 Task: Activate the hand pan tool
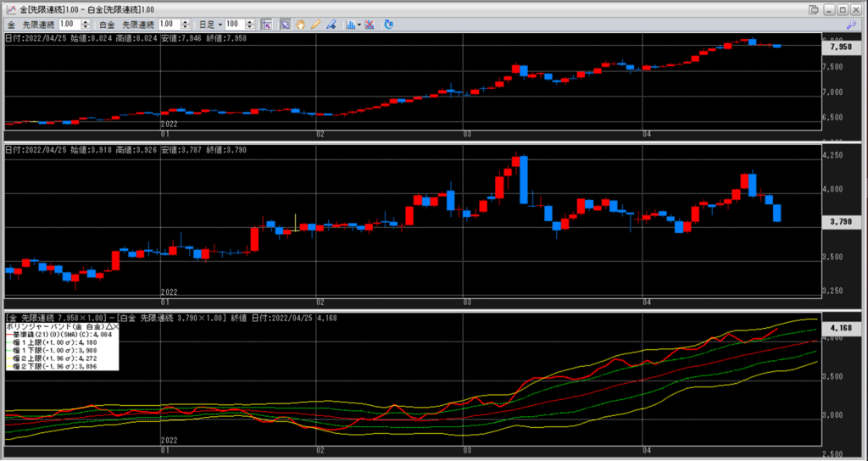click(300, 25)
